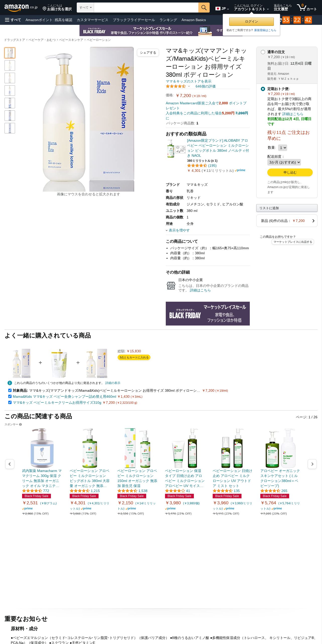Click the orange search magnifier button
Image resolution: width=322 pixels, height=644 pixels.
coord(204,8)
